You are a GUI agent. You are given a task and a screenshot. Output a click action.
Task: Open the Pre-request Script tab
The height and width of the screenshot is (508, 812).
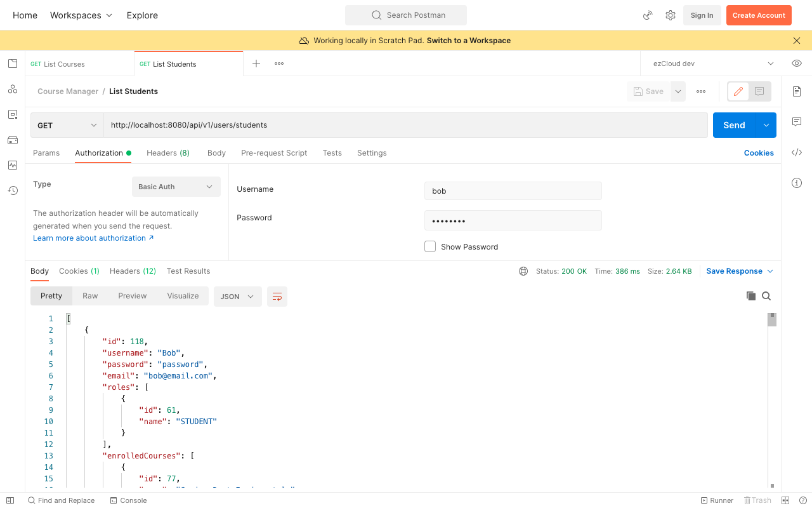point(274,153)
